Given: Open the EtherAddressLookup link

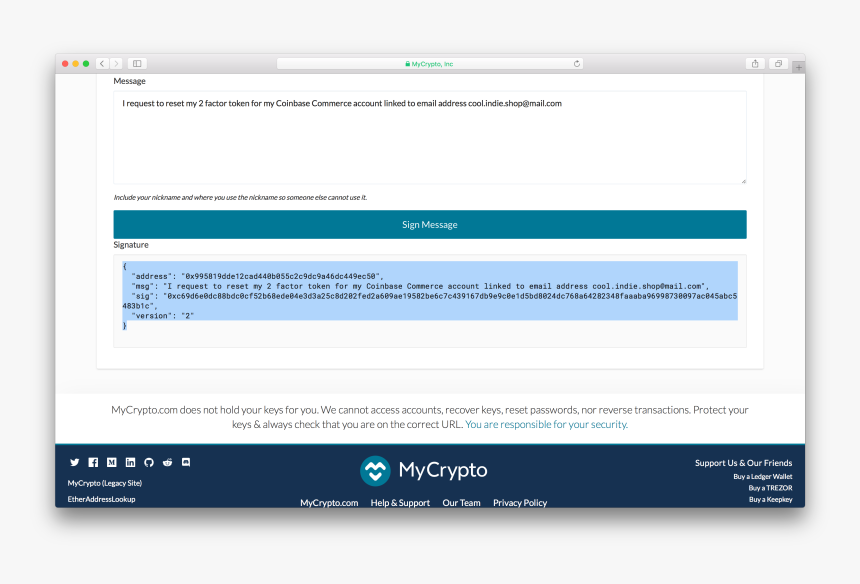Looking at the screenshot, I should 101,499.
